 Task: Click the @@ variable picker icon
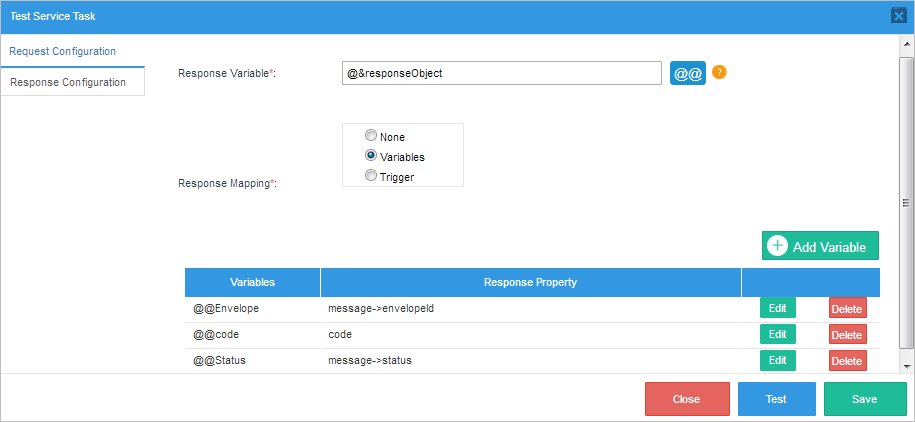[x=687, y=74]
